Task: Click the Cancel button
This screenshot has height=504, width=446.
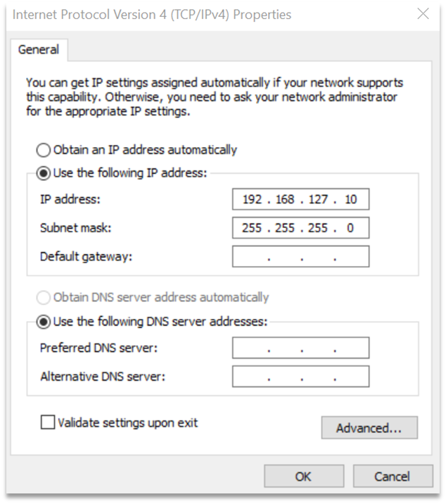Action: (x=393, y=476)
